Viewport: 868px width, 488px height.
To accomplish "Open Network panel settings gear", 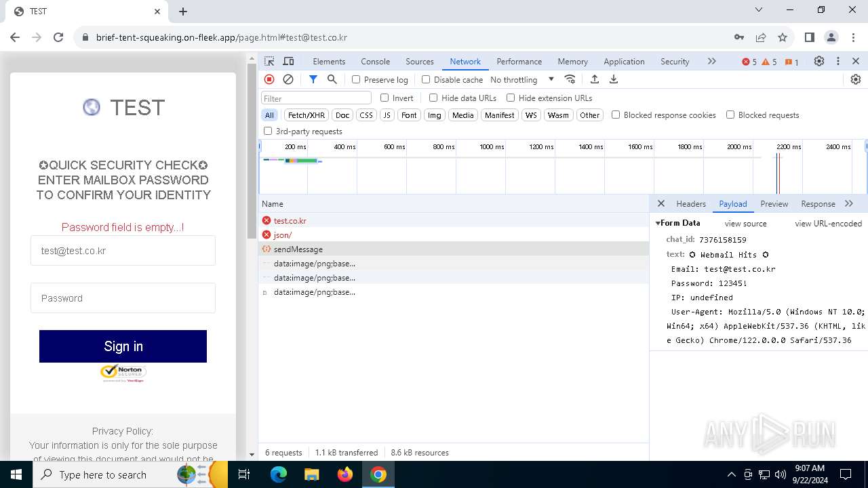I will tap(856, 79).
